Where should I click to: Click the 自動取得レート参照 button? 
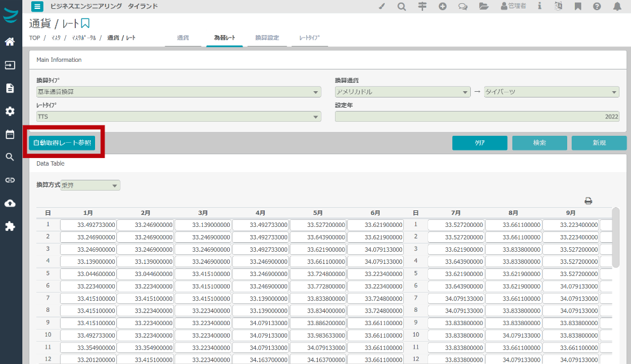pyautogui.click(x=62, y=143)
